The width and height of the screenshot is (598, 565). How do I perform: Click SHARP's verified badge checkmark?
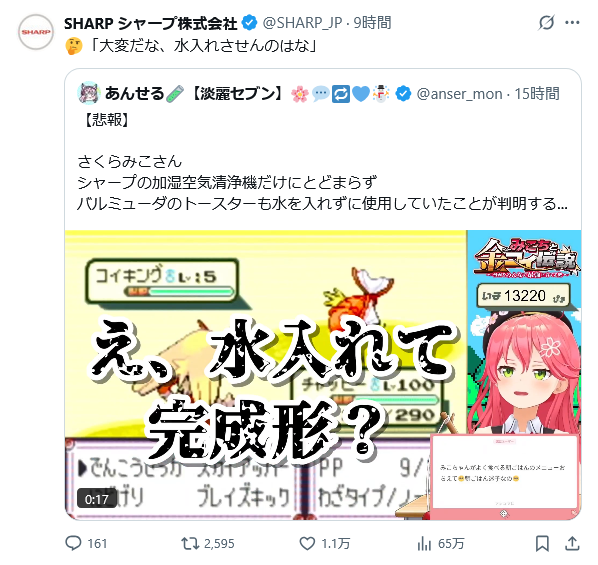pos(250,23)
